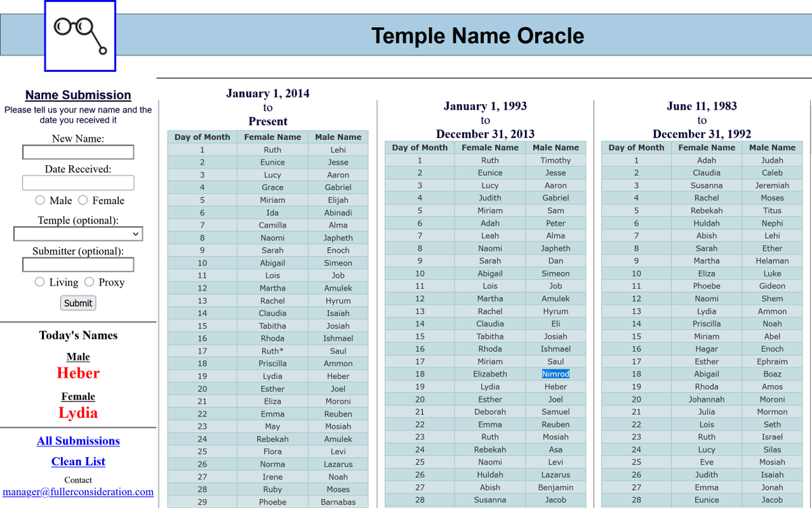
Task: Click Female Name header in 1983-1992 table
Action: tap(706, 148)
